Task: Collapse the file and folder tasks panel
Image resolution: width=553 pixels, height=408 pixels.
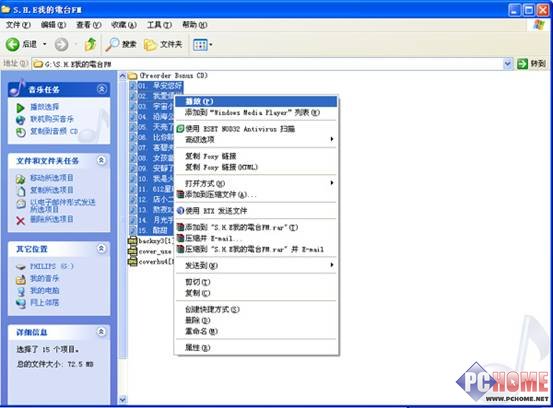Action: click(x=101, y=161)
